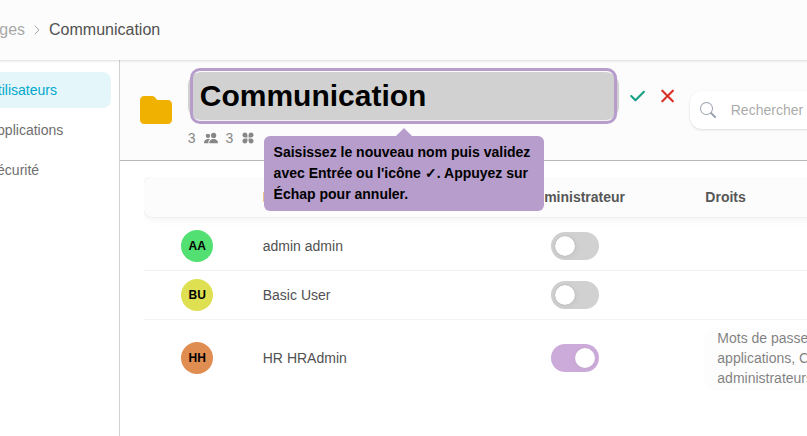Click the yellow folder icon beside Communication

[x=156, y=109]
